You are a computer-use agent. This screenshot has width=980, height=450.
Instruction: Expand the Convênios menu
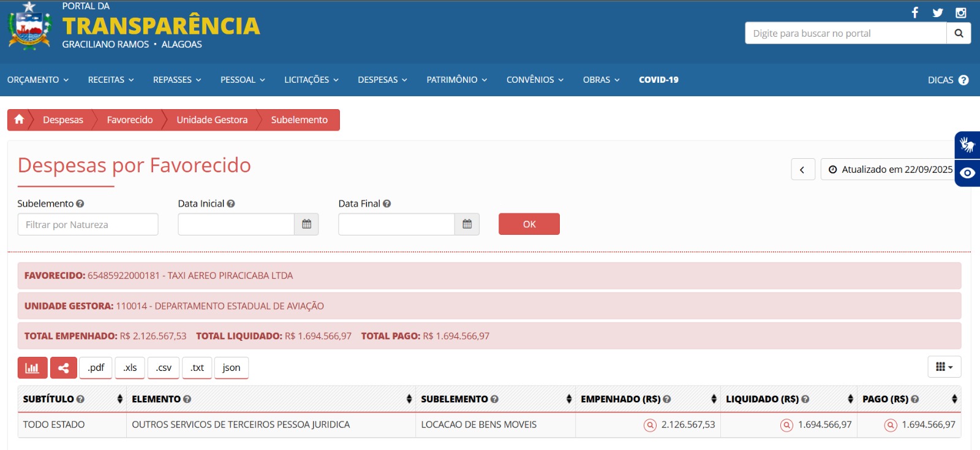pyautogui.click(x=535, y=80)
